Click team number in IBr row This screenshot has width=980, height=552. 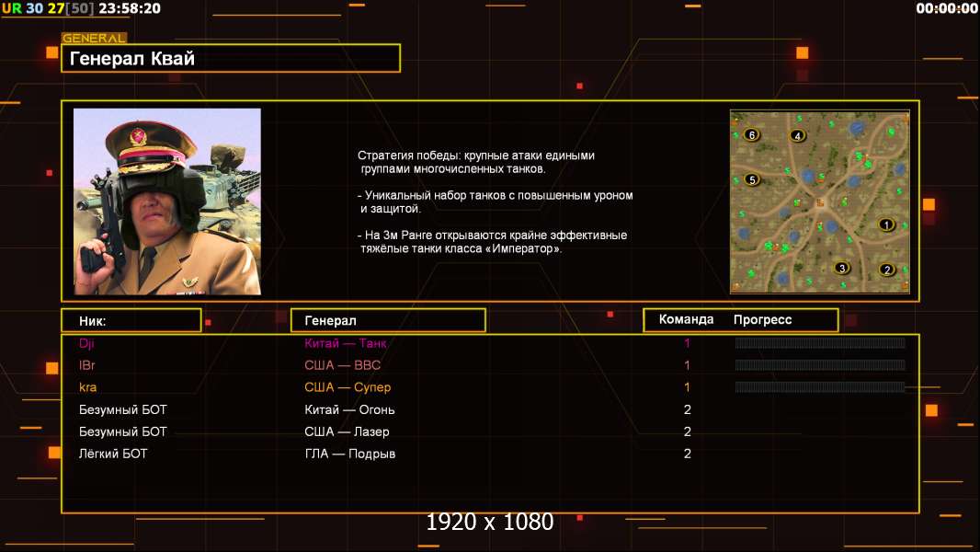click(x=687, y=365)
